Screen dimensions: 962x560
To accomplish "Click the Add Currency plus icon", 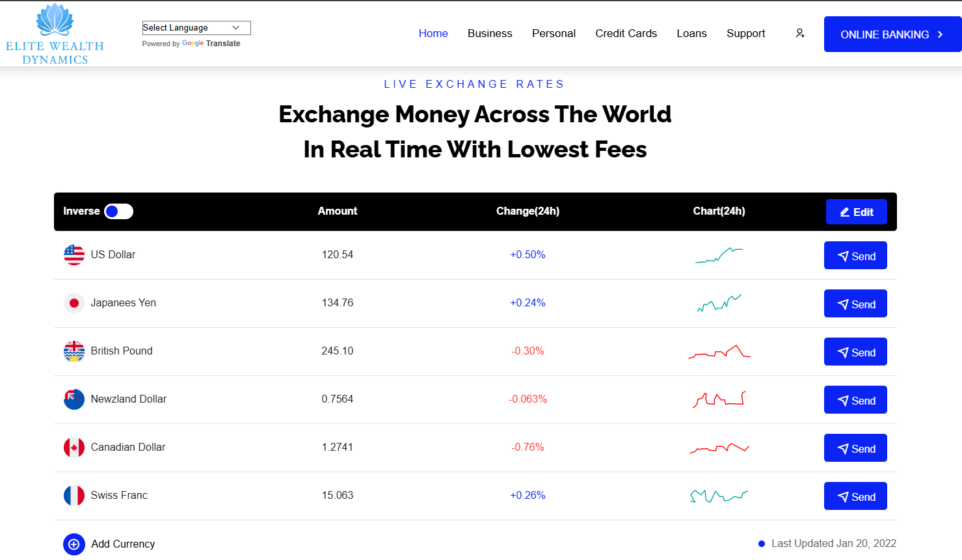I will click(74, 544).
